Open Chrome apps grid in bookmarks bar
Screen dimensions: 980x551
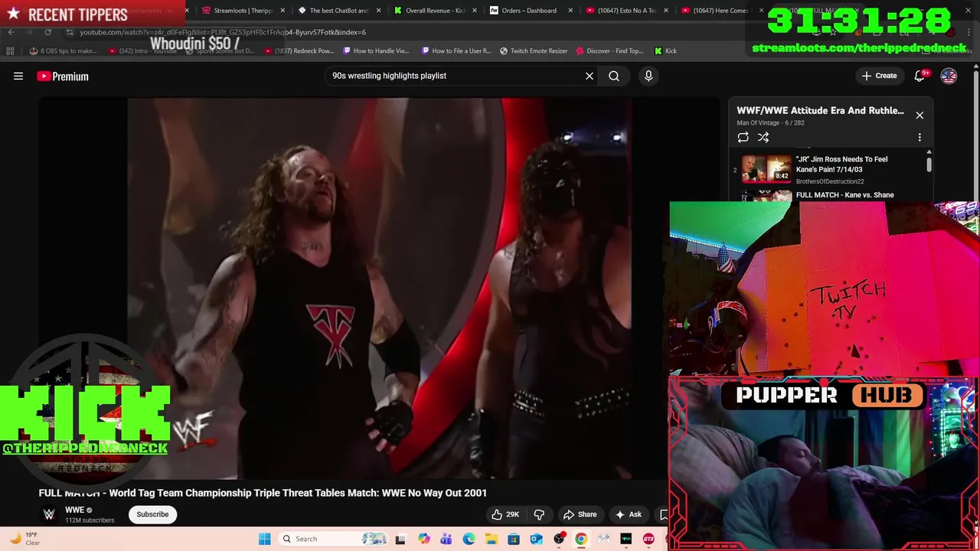click(10, 51)
